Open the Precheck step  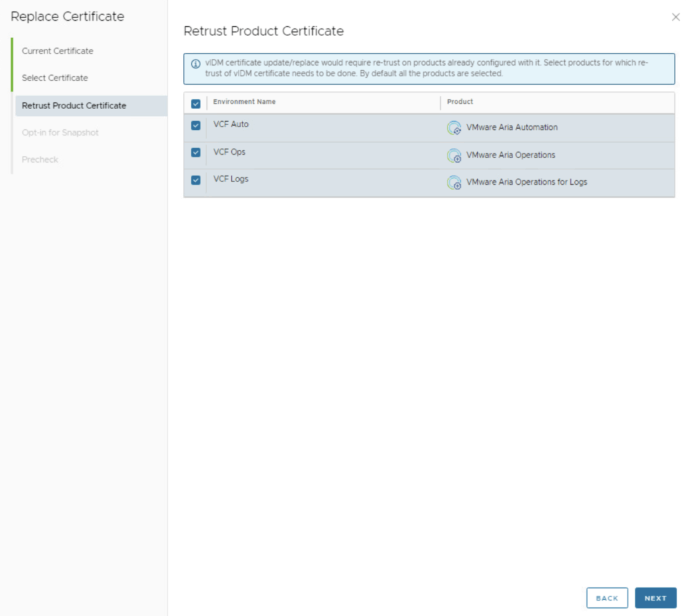point(40,160)
